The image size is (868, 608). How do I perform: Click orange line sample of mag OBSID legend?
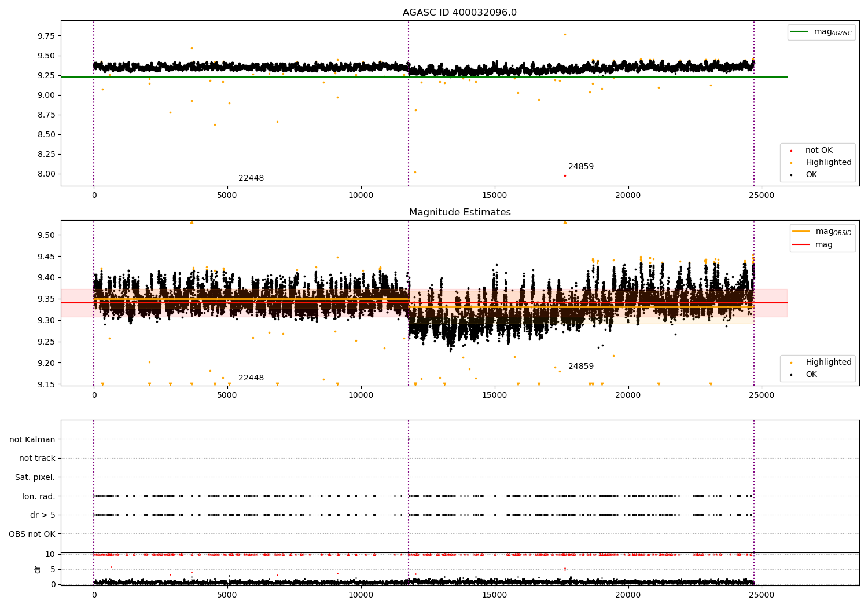[x=801, y=232]
